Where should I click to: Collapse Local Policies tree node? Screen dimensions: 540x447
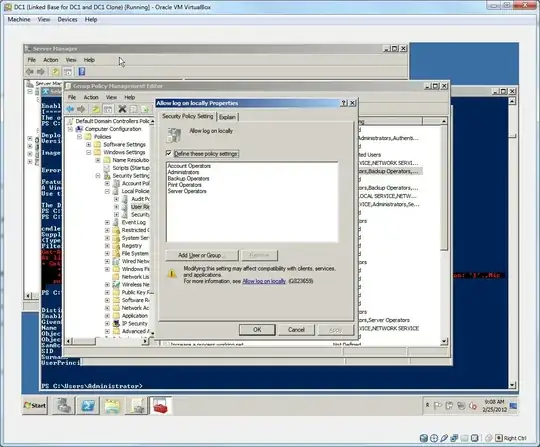(x=107, y=191)
